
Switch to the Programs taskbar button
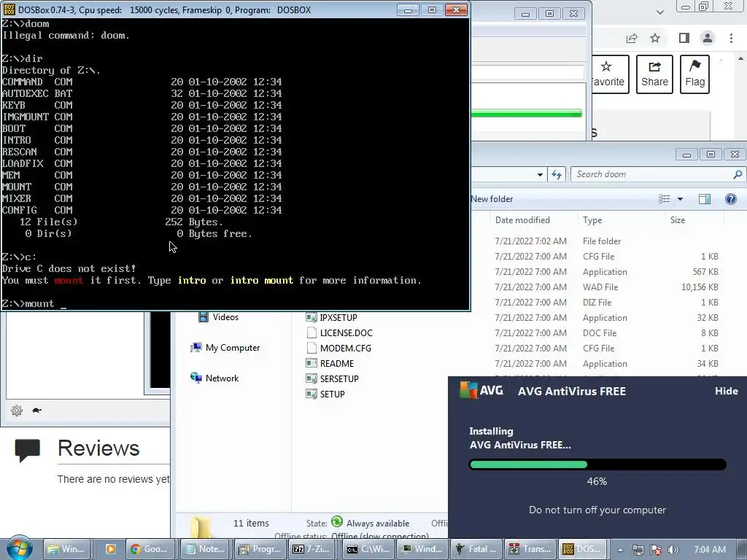260,549
